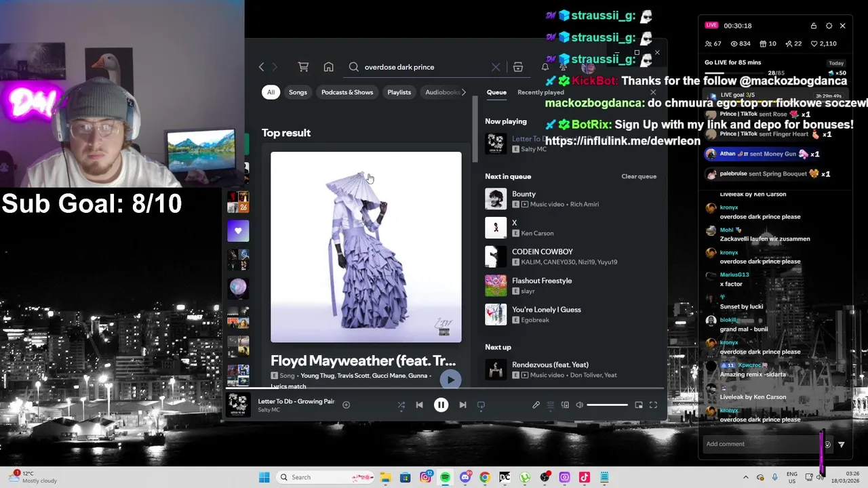868x488 pixels.
Task: Open the Friend activity icon
Action: [x=563, y=67]
